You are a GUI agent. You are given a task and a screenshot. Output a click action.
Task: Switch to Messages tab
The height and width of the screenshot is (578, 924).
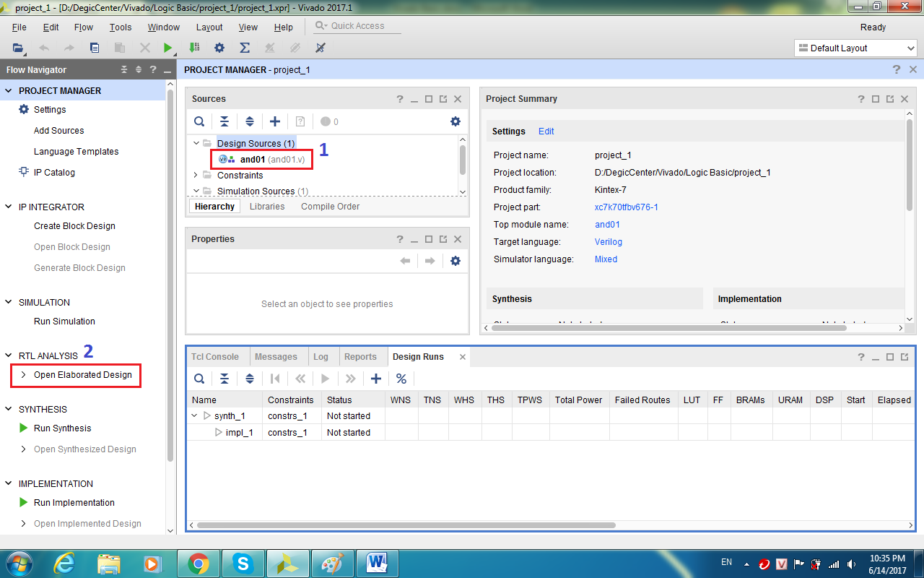coord(276,357)
